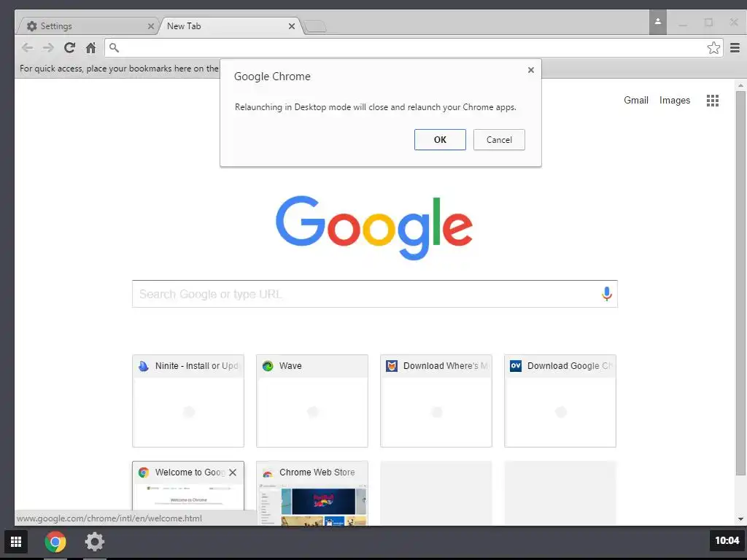747x560 pixels.
Task: Click the user profile icon in title bar
Action: [x=657, y=21]
